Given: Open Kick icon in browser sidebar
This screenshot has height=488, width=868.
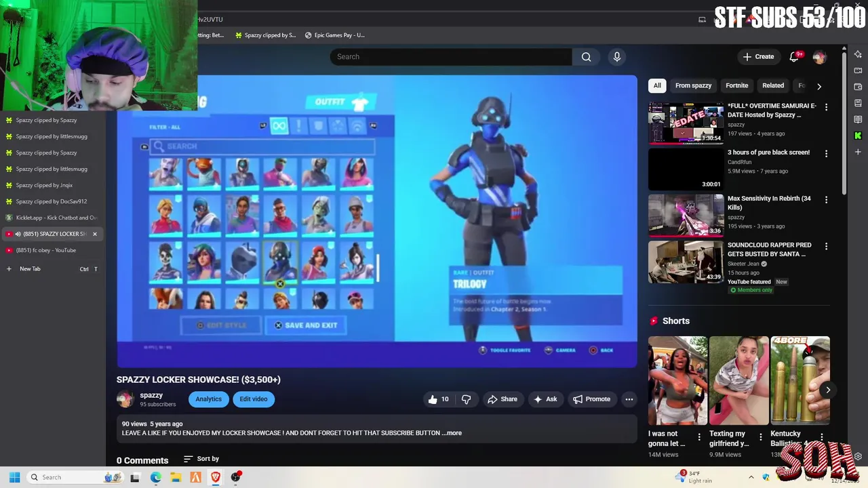Looking at the screenshot, I should (858, 136).
